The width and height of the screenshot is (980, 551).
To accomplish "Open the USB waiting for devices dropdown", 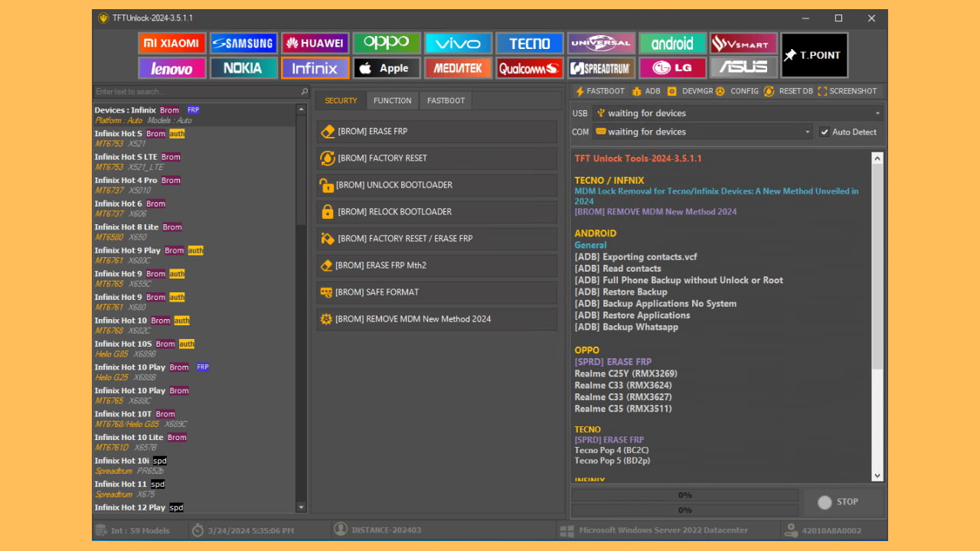I will point(738,113).
